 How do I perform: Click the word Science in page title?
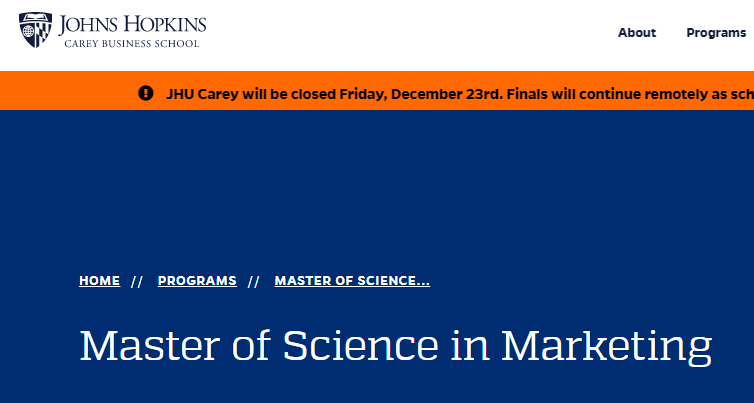tap(360, 346)
